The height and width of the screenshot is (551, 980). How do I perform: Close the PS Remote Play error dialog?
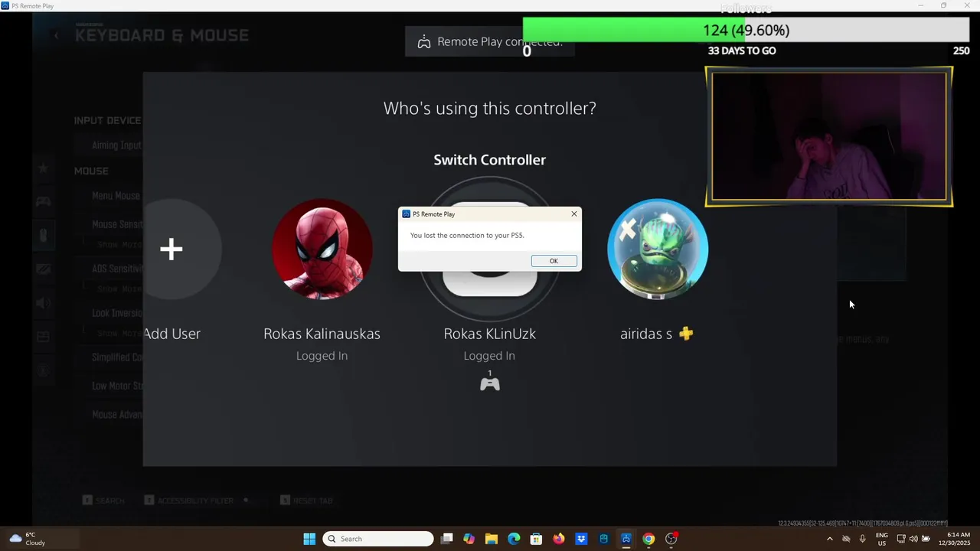(574, 214)
